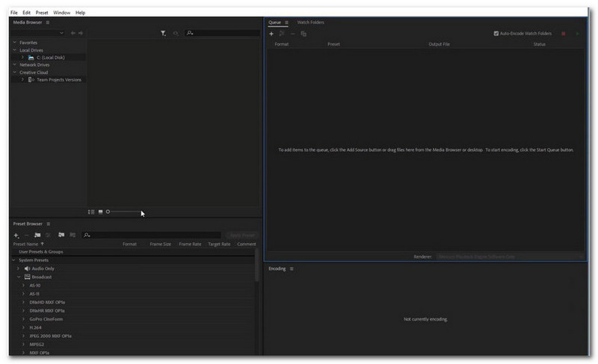Screen dimensions: 598x364
Task: Click the Add Source plus icon in Queue
Action: 271,34
